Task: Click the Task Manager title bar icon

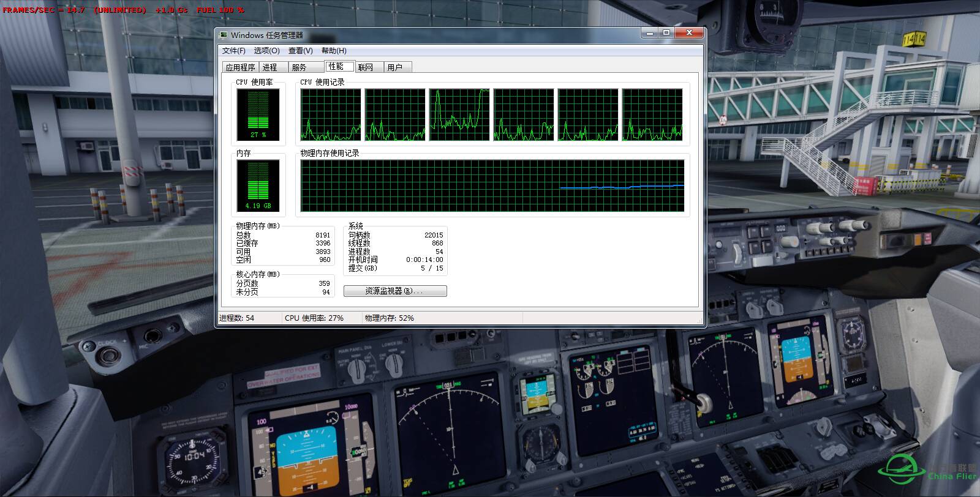Action: point(224,35)
